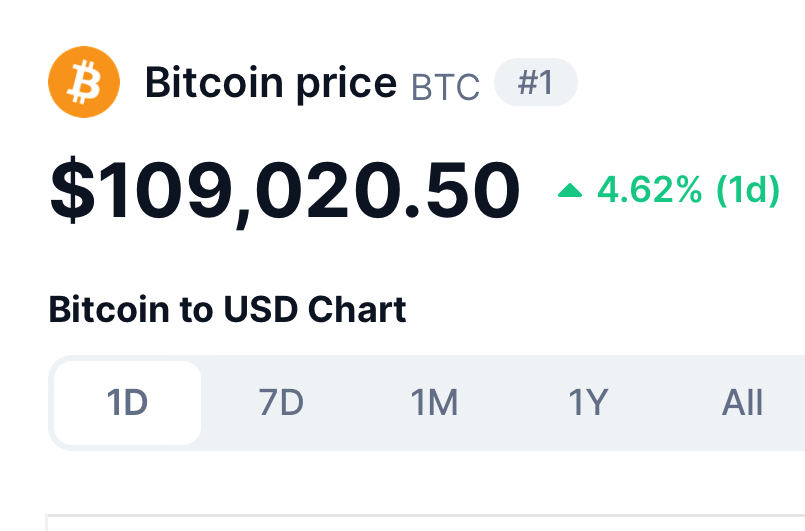Click the word Bitcoin in page title
Viewport: 805px width, 531px height.
[214, 82]
